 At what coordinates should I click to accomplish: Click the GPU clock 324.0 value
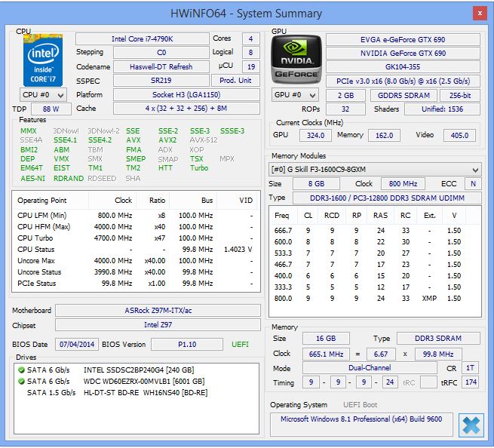(x=315, y=136)
